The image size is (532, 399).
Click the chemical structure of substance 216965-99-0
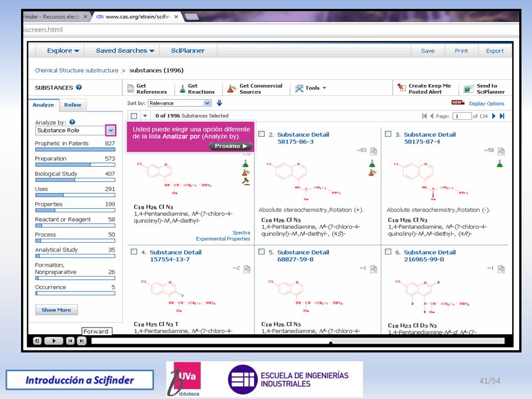(x=433, y=296)
